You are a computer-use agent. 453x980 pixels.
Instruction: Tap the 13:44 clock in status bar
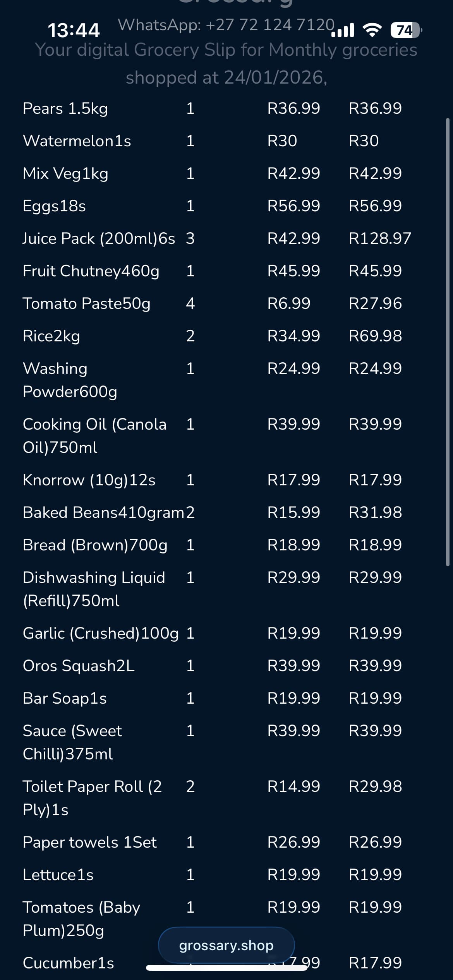(74, 30)
